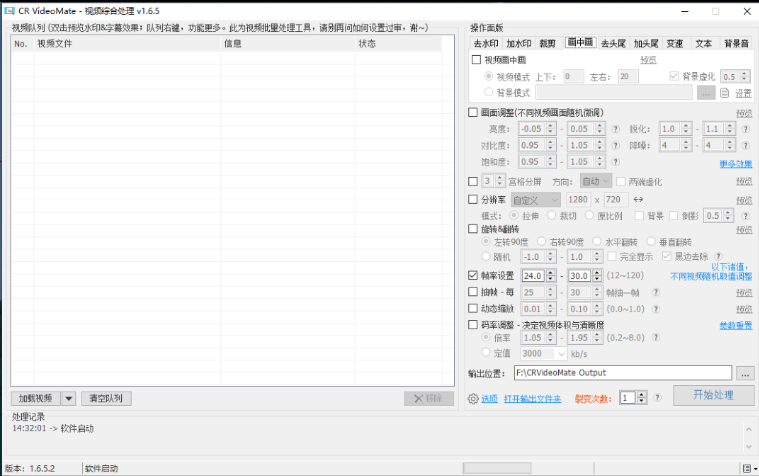This screenshot has width=759, height=476.
Task: Switch to the 去水印 tab
Action: (x=485, y=44)
